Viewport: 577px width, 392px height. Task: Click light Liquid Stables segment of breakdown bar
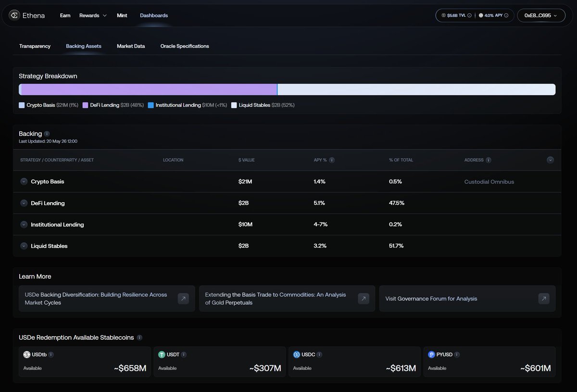click(x=417, y=89)
